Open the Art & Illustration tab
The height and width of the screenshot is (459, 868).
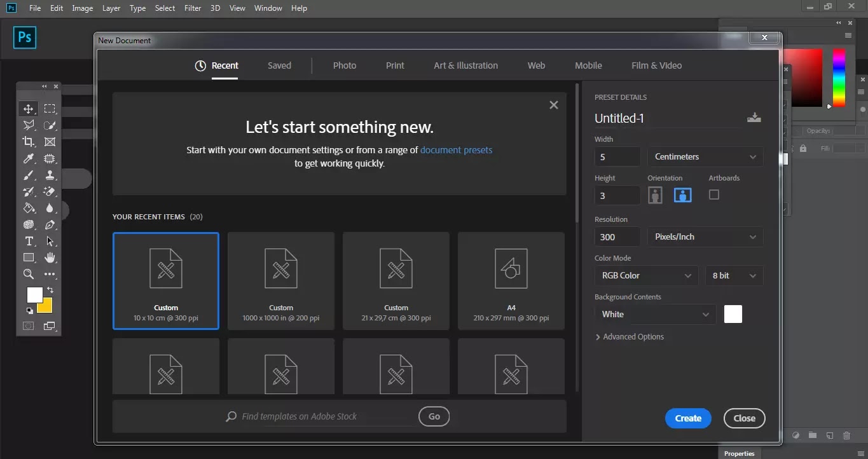point(466,65)
